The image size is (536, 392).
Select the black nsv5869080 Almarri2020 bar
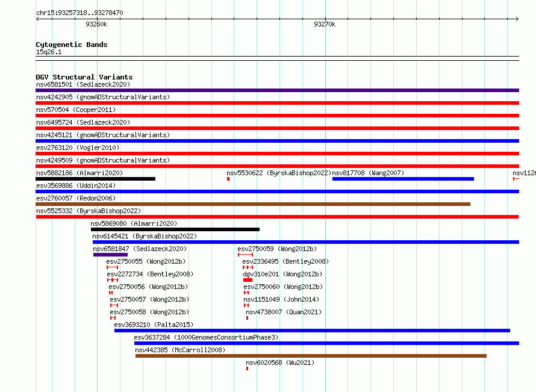tap(175, 229)
